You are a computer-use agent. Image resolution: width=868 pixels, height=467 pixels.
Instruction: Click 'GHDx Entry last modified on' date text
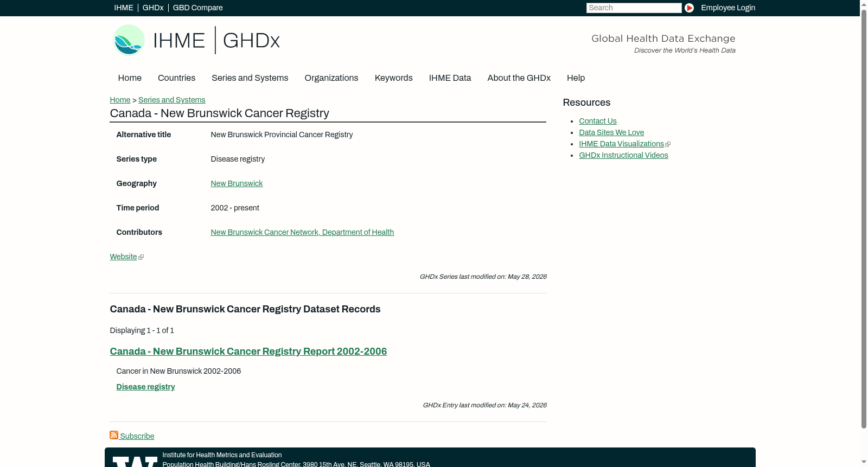484,405
